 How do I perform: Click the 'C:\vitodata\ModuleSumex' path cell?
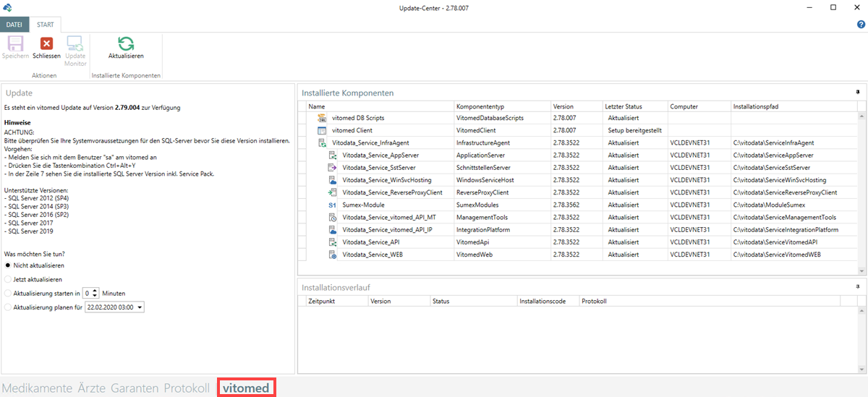point(793,205)
